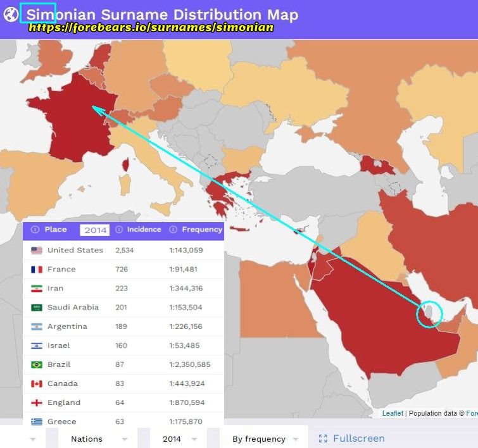478x448 pixels.
Task: Click the Saudi Arabia flag icon
Action: click(x=37, y=308)
